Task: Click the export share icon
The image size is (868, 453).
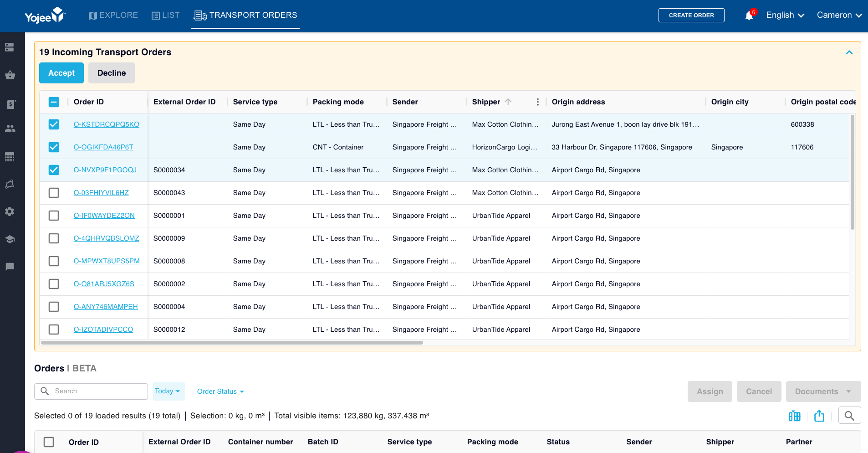Action: [819, 416]
